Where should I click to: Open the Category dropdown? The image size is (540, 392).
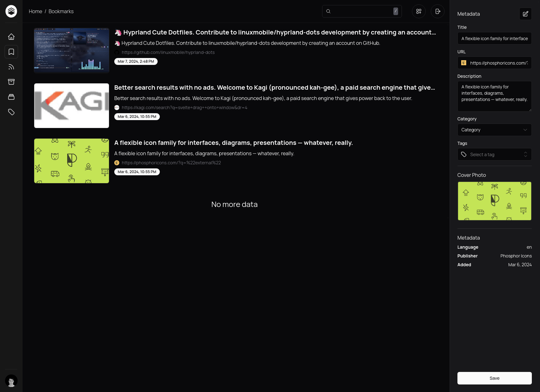[x=494, y=130]
